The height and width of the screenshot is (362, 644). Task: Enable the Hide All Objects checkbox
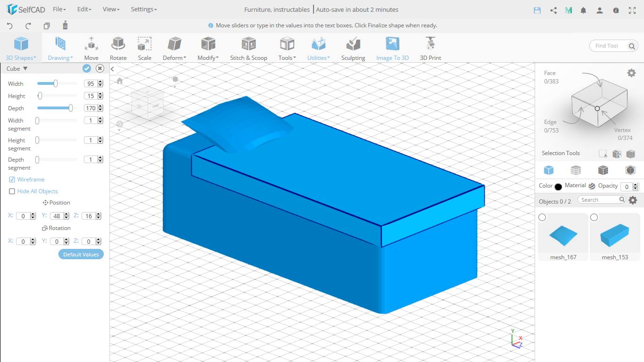coord(12,191)
